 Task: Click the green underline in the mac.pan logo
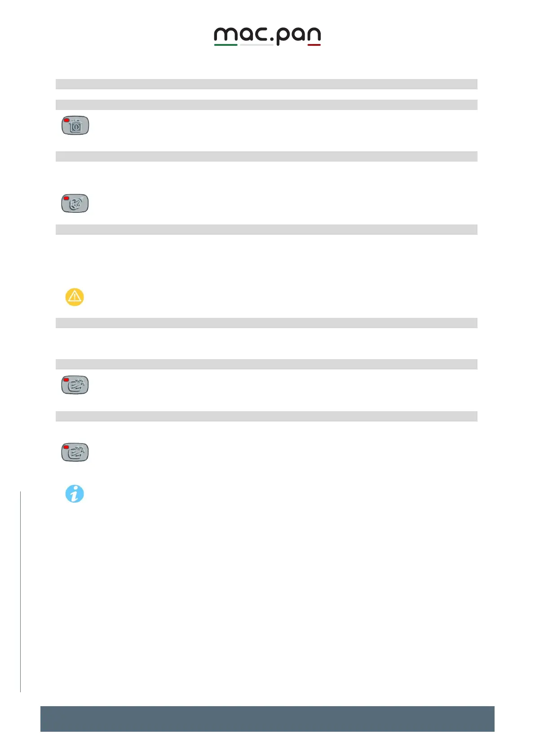click(x=225, y=45)
